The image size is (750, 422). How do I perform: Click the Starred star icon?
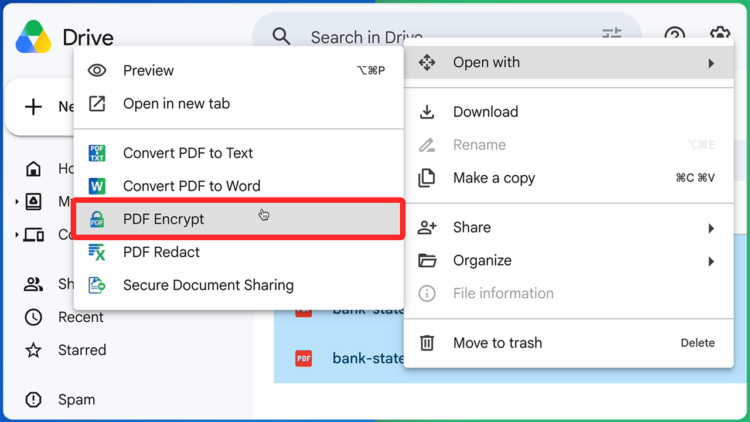(x=33, y=350)
